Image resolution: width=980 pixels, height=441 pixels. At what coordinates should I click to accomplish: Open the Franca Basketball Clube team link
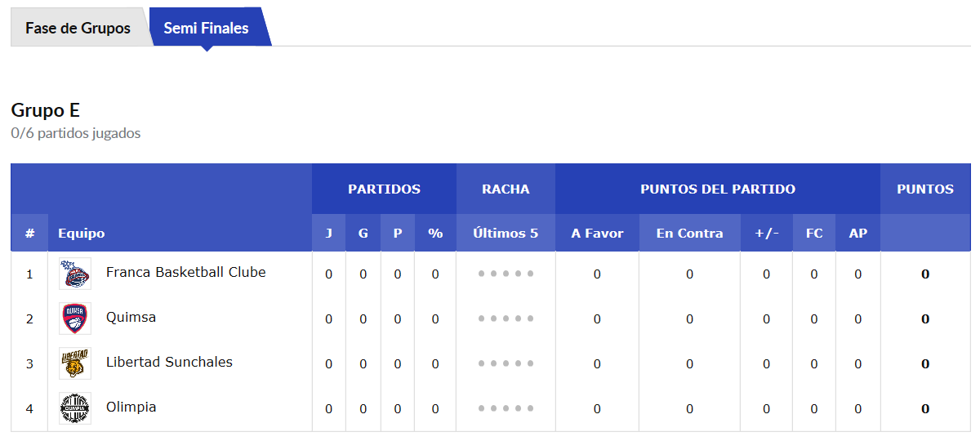[185, 272]
